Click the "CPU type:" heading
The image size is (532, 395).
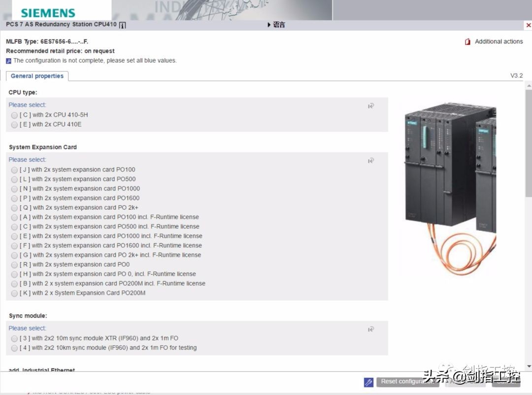pyautogui.click(x=23, y=92)
